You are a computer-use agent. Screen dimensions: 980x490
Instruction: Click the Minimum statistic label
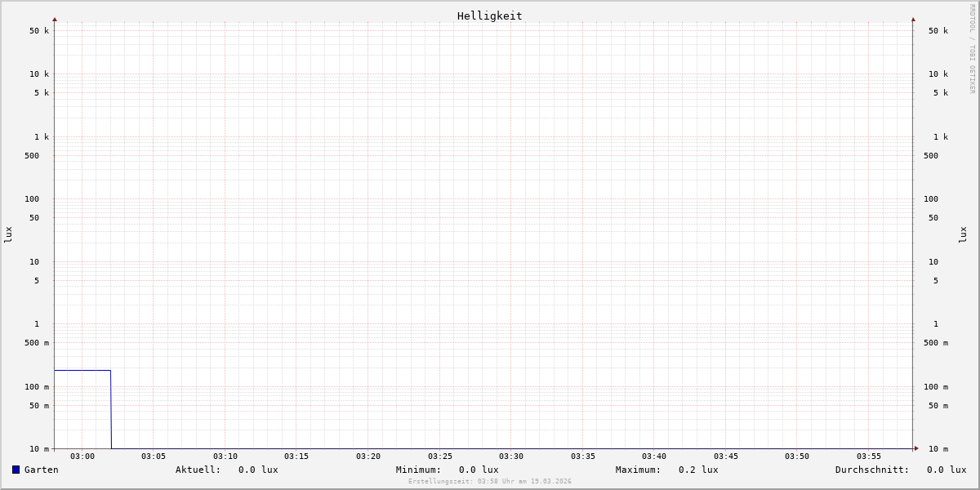[x=418, y=470]
